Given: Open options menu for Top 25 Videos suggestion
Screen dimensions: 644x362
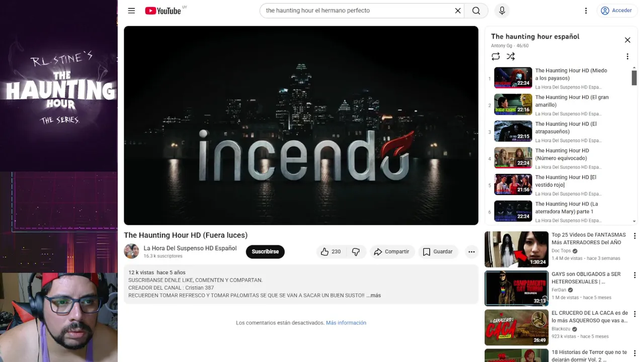Looking at the screenshot, I should [634, 236].
